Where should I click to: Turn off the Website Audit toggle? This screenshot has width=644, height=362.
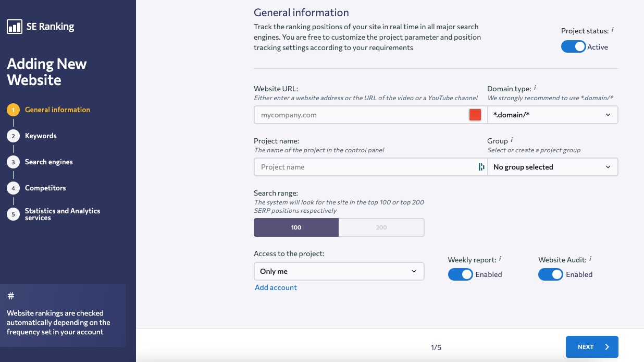[550, 274]
